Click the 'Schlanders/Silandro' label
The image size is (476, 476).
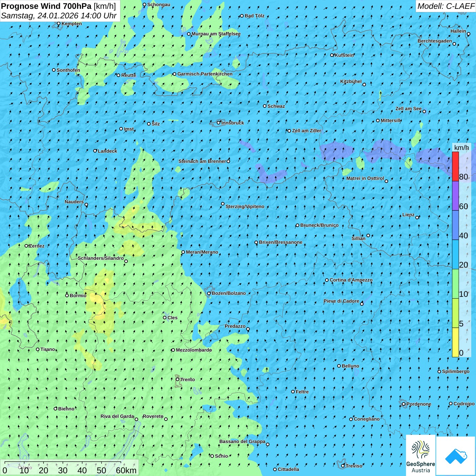pyautogui.click(x=101, y=258)
